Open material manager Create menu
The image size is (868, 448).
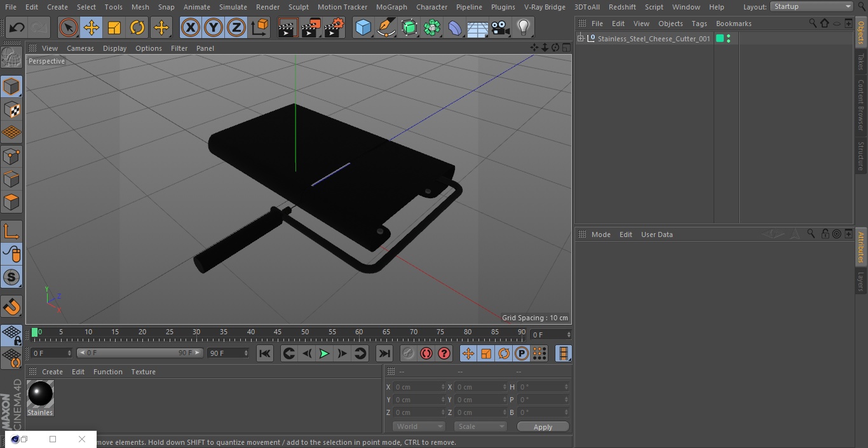[52, 372]
